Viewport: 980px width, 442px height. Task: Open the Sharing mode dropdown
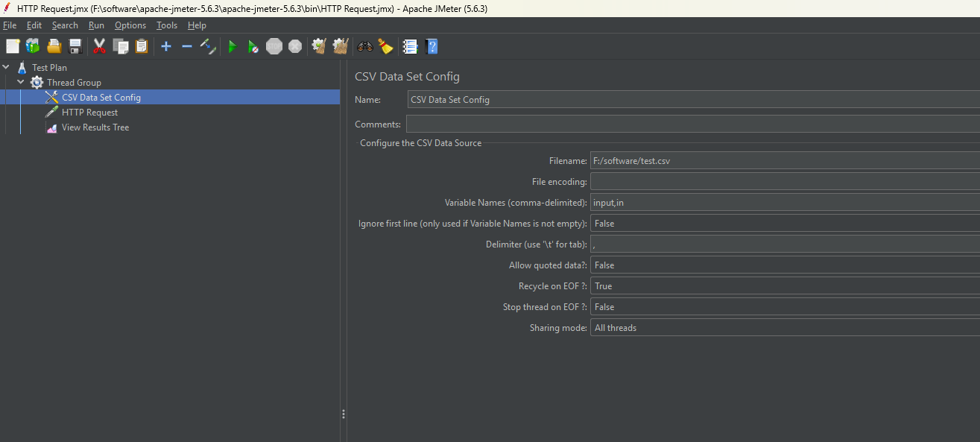[x=785, y=327]
